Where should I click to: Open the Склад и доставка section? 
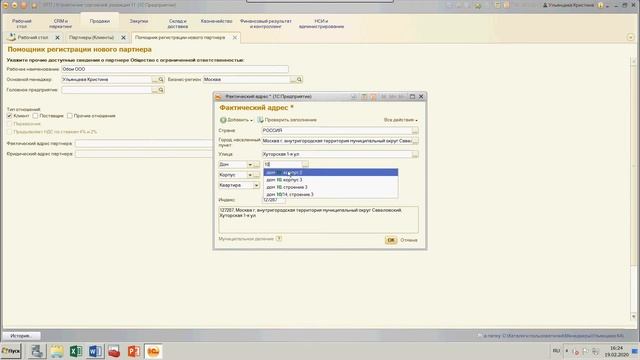tap(178, 24)
